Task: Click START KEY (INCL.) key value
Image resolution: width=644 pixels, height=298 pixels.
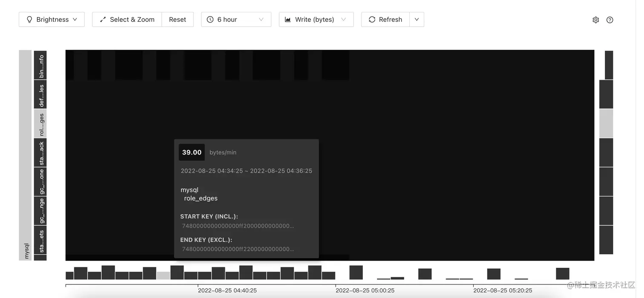Action: click(238, 226)
